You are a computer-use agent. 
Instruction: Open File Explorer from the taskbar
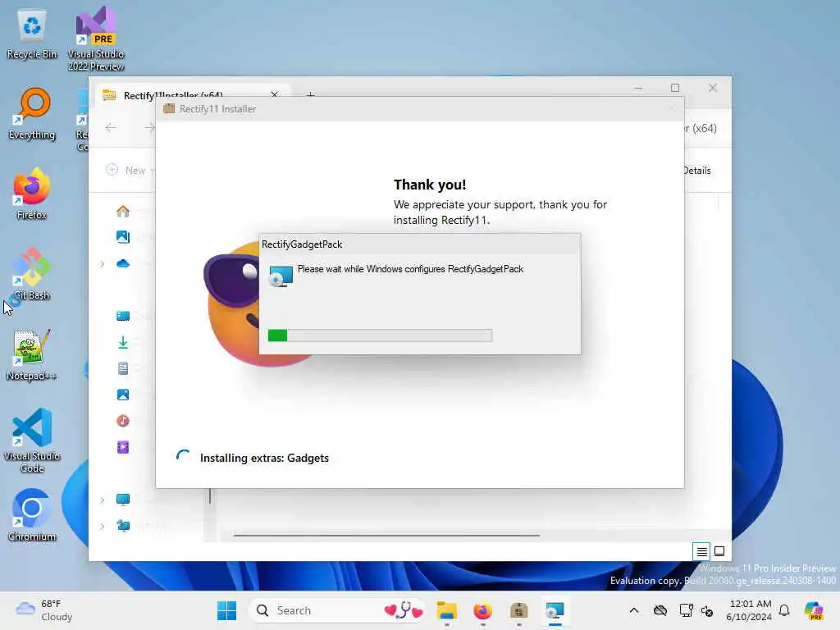click(x=447, y=610)
